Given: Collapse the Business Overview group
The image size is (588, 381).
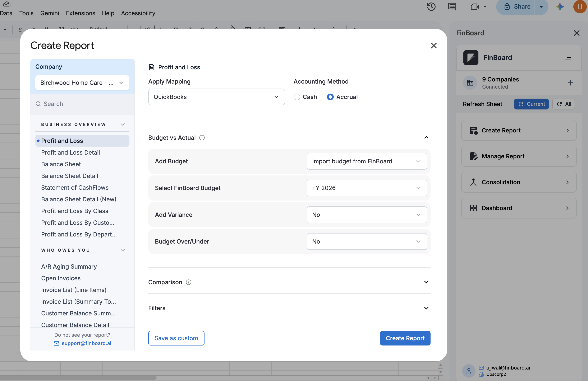Looking at the screenshot, I should [123, 124].
